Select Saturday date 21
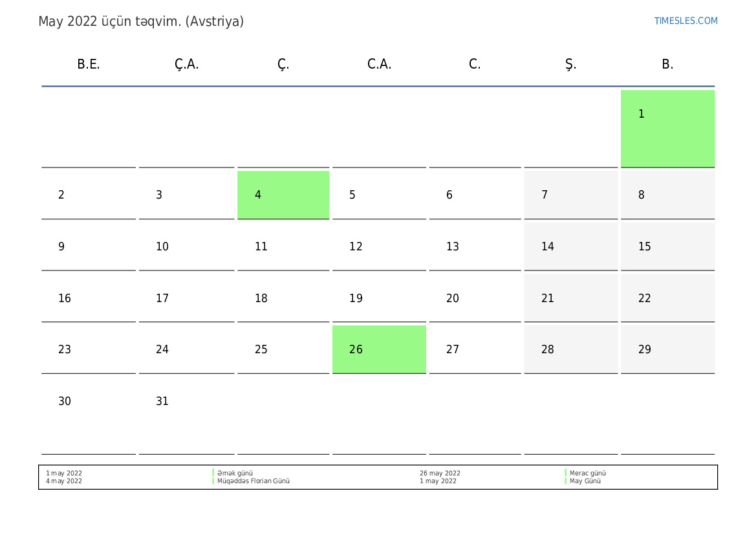Viewport: 756px width, 535px height. 571,298
